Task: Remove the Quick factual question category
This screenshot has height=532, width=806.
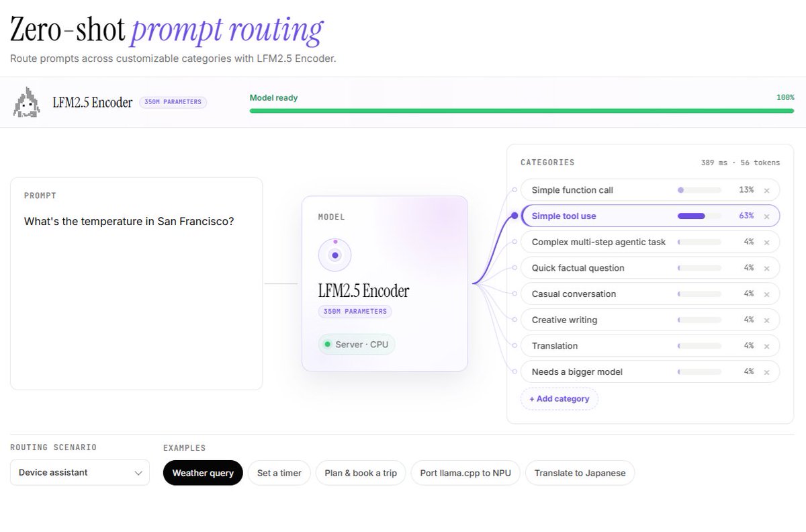Action: [766, 268]
